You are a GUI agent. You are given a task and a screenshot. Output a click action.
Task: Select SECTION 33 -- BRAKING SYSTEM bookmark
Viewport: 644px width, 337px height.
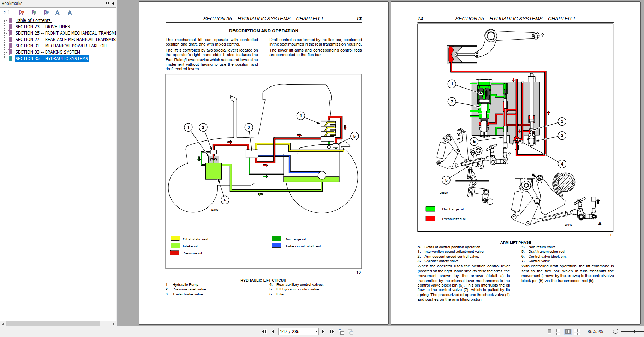click(48, 52)
